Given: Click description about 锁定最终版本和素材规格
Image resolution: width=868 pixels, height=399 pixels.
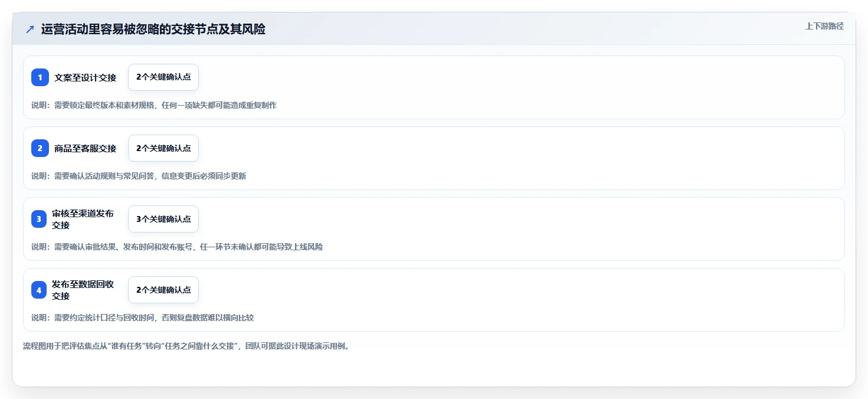Looking at the screenshot, I should pyautogui.click(x=154, y=105).
